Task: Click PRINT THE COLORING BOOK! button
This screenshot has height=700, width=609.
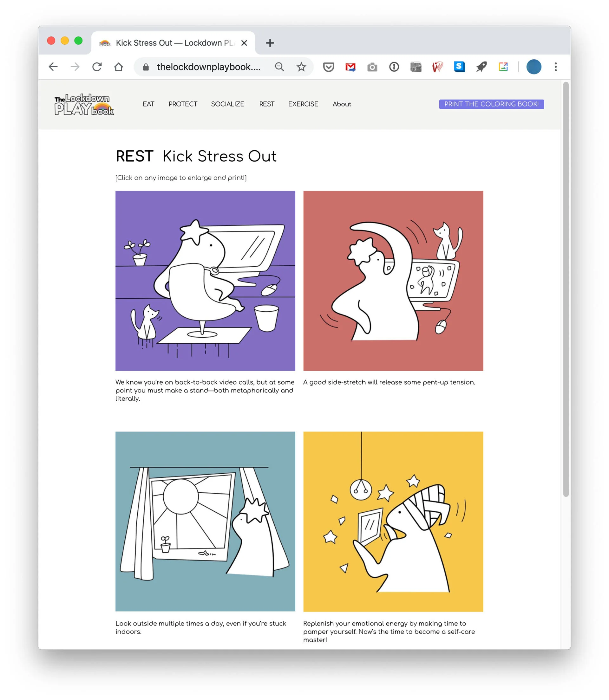Action: [x=491, y=104]
